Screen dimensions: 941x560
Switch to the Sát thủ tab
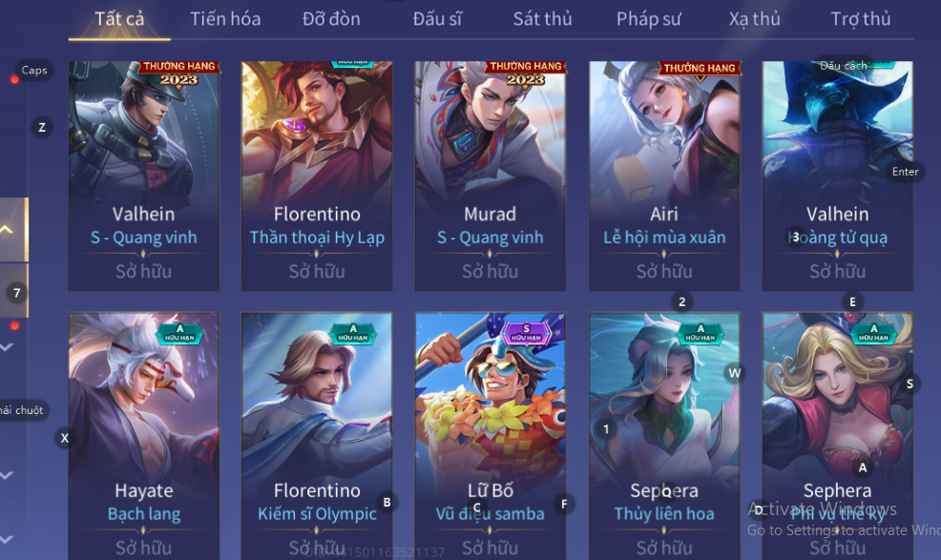[x=542, y=19]
